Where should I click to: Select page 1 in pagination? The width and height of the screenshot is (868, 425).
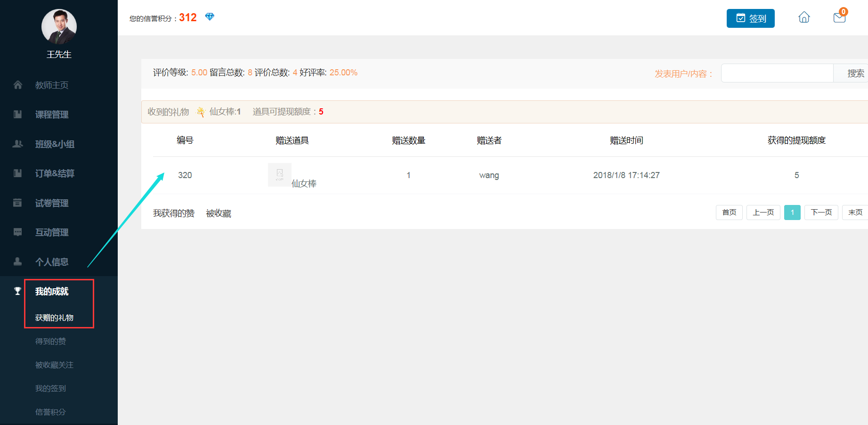tap(792, 212)
